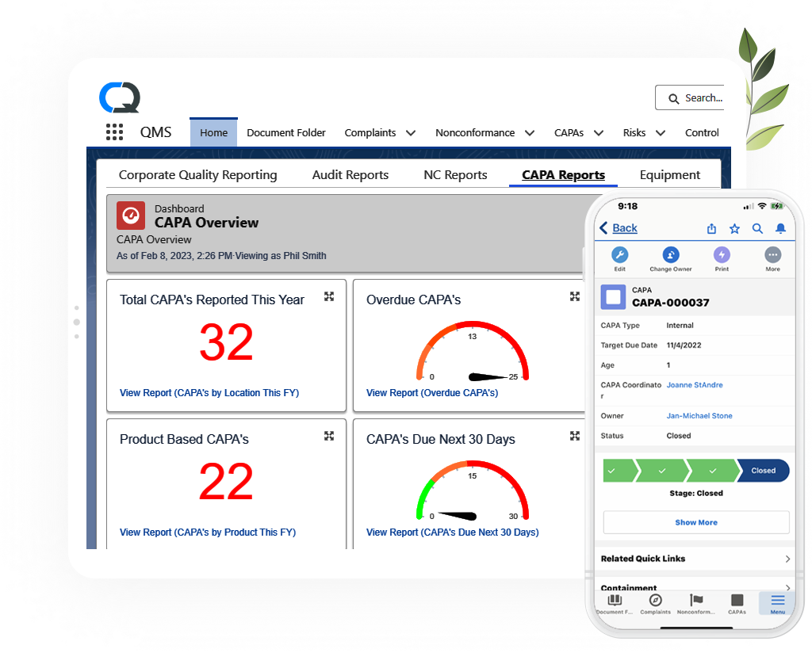This screenshot has height=668, width=812.
Task: Open View Report for Overdue CAPA's
Action: tap(432, 393)
